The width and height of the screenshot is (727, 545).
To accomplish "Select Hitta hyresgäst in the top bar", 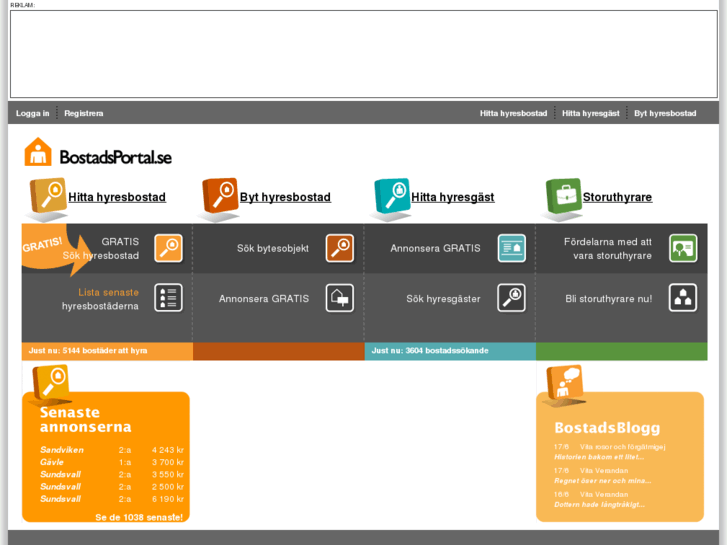I will tap(591, 113).
